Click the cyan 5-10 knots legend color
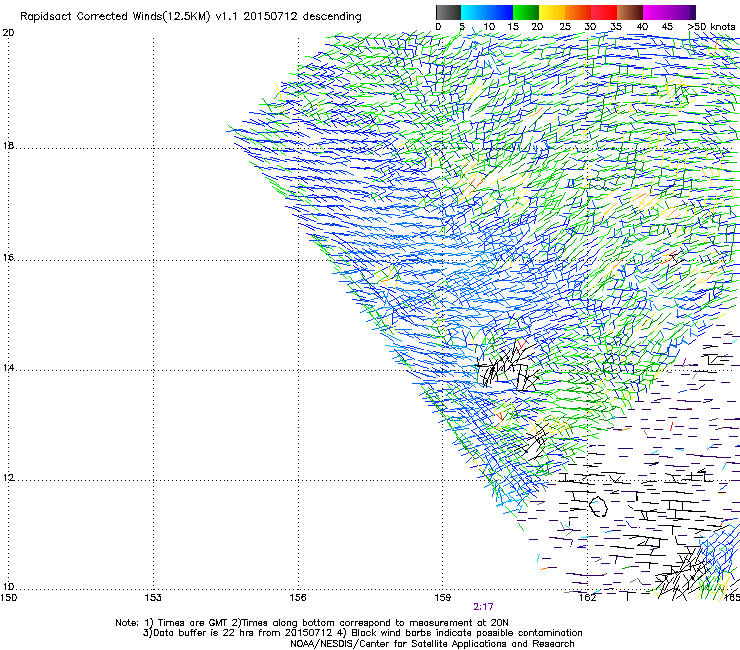 pyautogui.click(x=474, y=12)
